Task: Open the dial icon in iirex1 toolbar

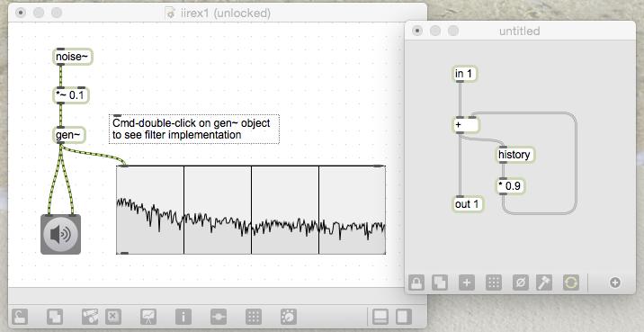Action: point(289,317)
